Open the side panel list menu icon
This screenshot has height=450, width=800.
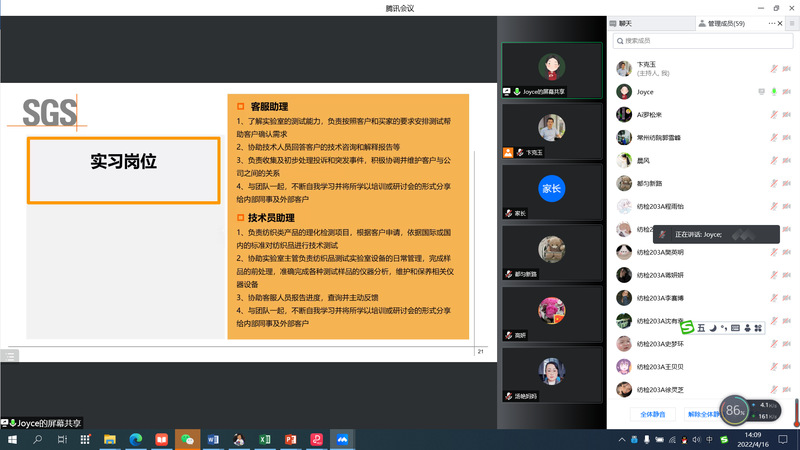click(x=792, y=23)
